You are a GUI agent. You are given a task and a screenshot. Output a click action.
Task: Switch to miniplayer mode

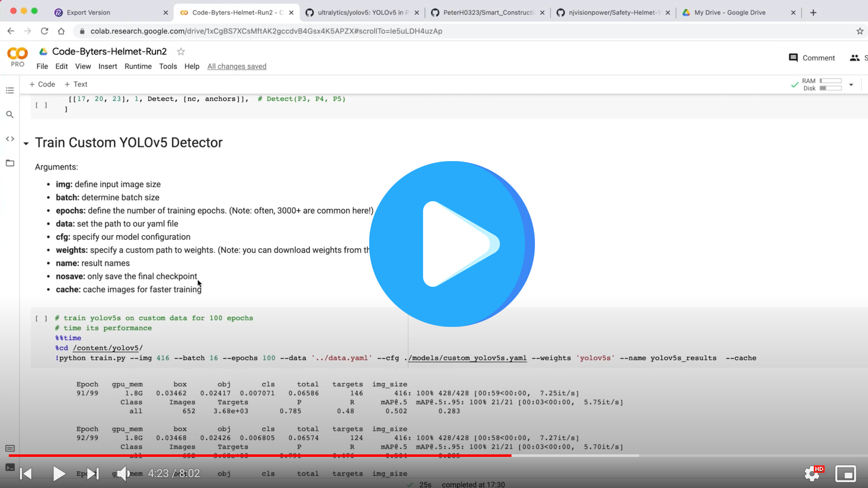[x=846, y=474]
